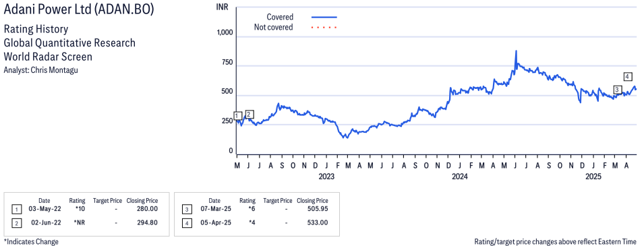Select boxed number 1 in rating table
644x246 pixels.
coord(16,210)
